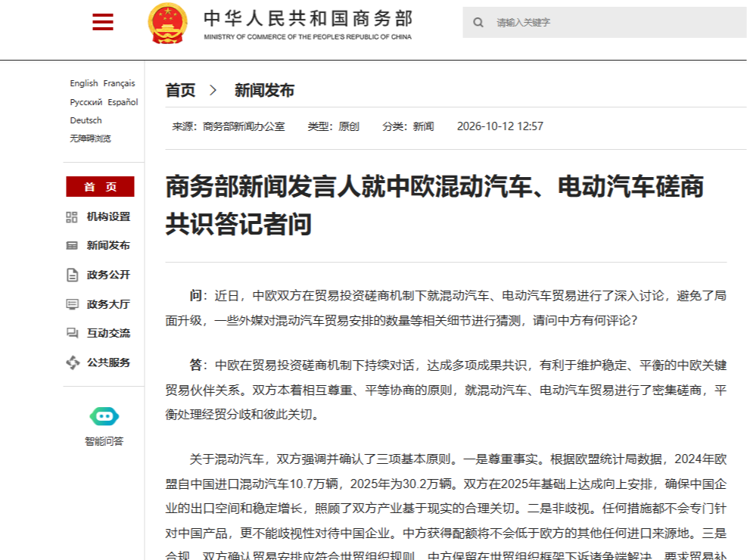Switch language to Français
This screenshot has height=560, width=747.
pyautogui.click(x=119, y=83)
